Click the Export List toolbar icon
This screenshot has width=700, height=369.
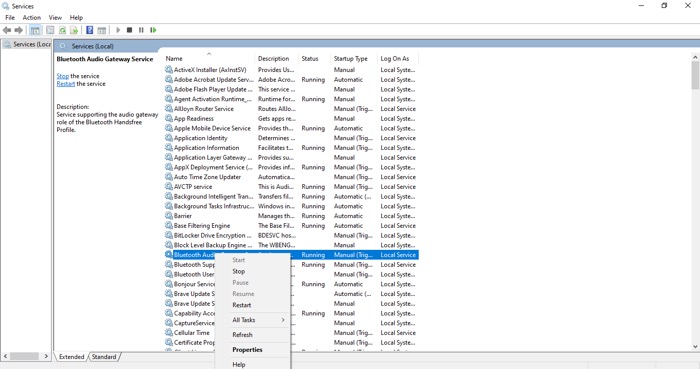74,30
